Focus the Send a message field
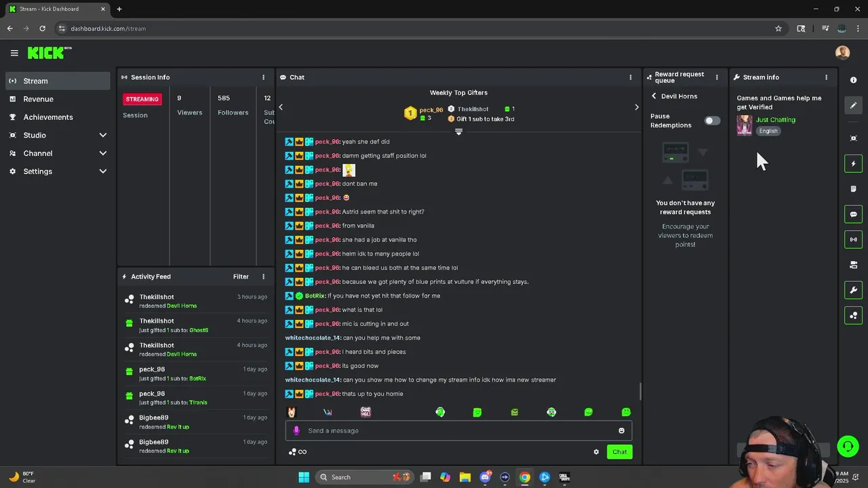Screen dimensions: 868x488 (458, 430)
